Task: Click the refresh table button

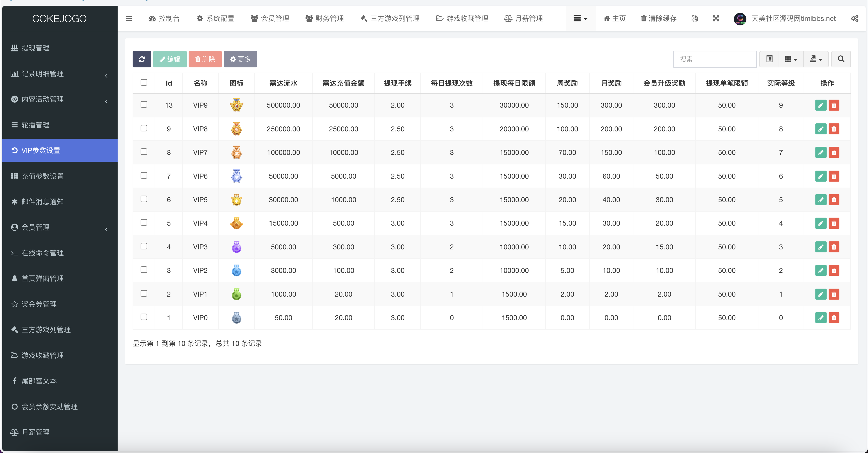Action: [141, 59]
